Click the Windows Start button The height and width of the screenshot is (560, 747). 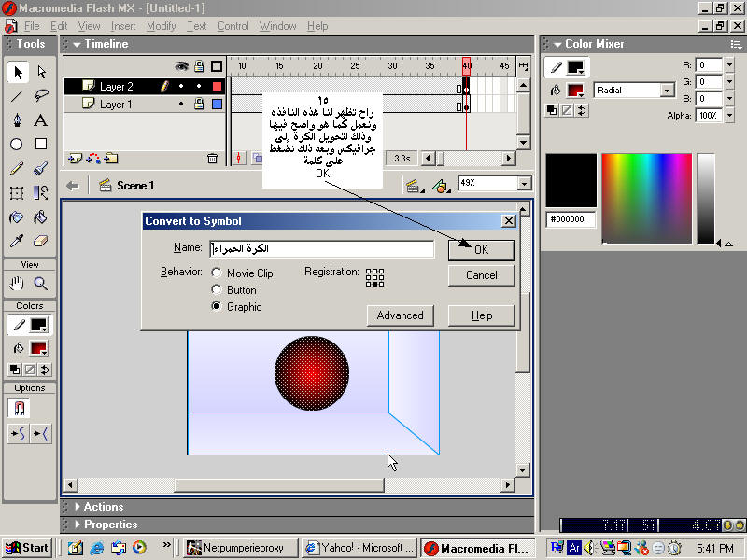pos(28,548)
